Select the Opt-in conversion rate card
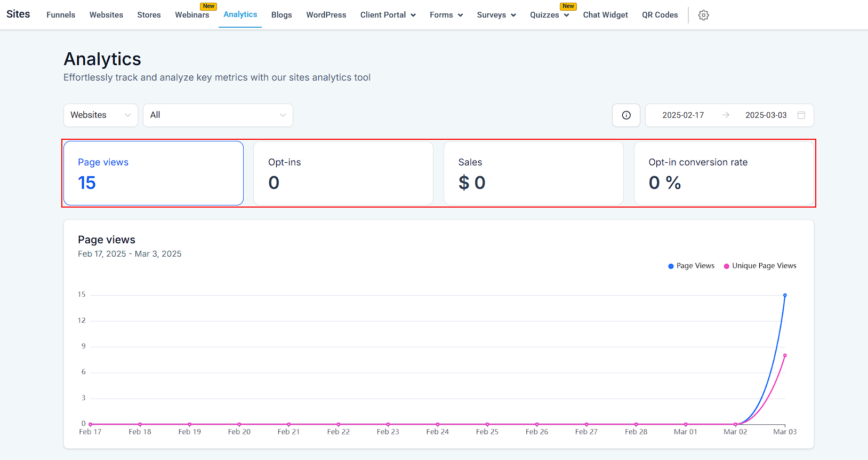The image size is (868, 460). click(x=724, y=173)
